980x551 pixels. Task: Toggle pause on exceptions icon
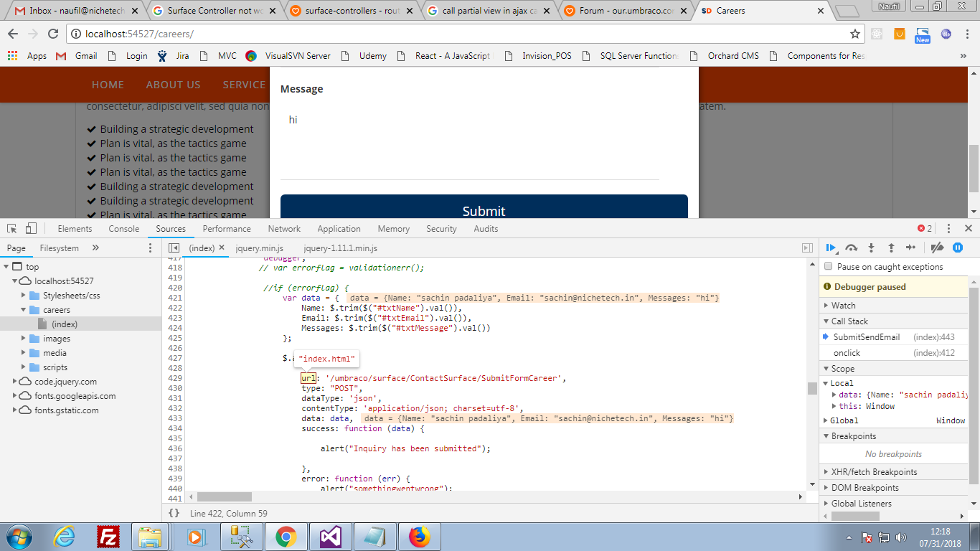pyautogui.click(x=957, y=248)
